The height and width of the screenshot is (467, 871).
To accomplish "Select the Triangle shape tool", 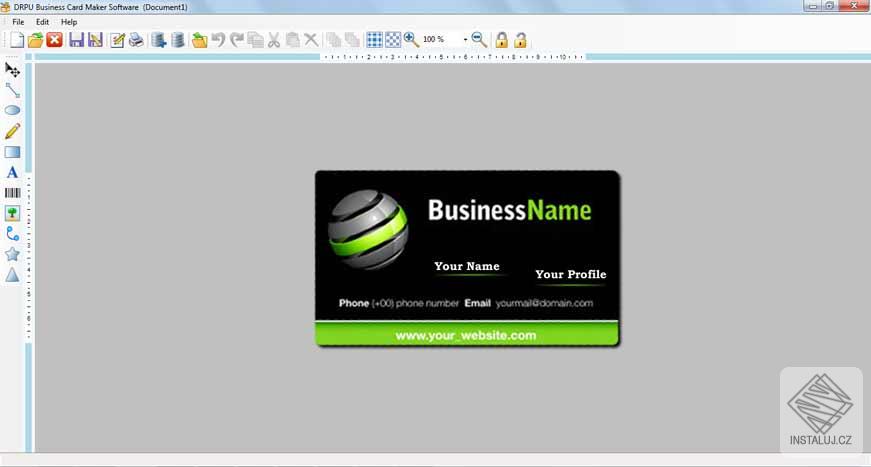I will 12,275.
